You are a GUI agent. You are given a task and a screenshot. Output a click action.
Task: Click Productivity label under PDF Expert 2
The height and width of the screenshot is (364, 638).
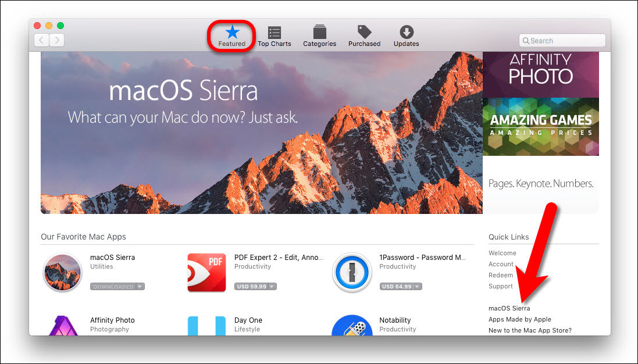coord(252,266)
